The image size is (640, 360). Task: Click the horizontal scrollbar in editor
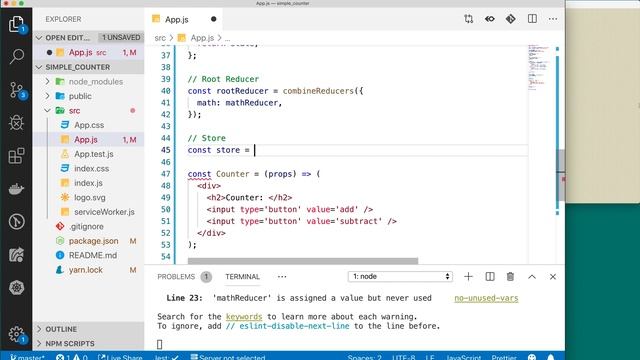coord(303,261)
